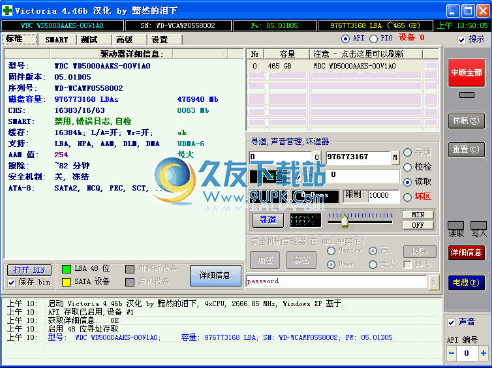Click the 重置(C) reset button
This screenshot has height=368, width=492.
tap(466, 149)
